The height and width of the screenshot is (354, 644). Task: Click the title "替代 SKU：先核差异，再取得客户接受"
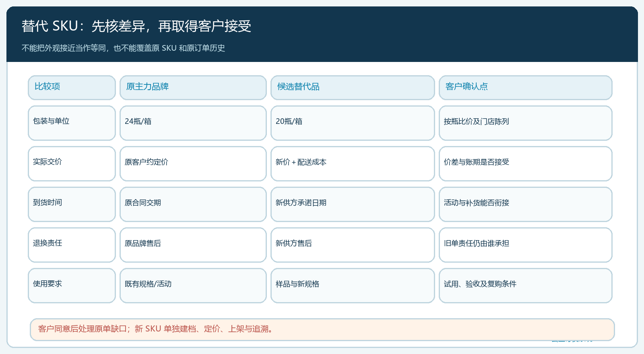136,26
